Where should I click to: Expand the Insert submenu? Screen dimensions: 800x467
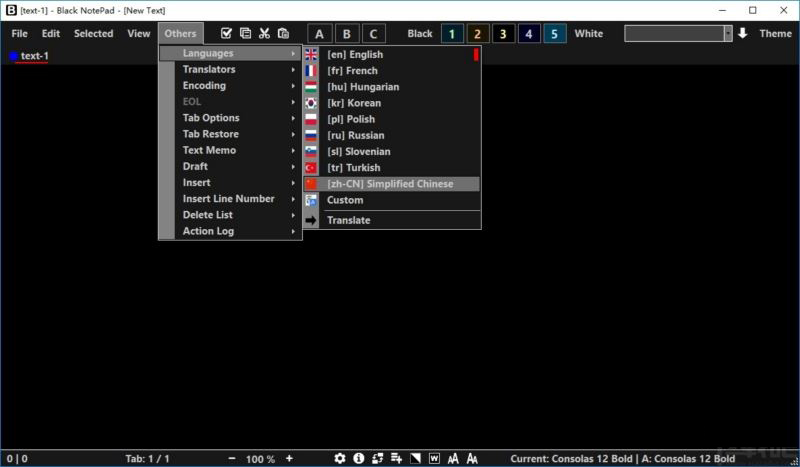click(231, 182)
